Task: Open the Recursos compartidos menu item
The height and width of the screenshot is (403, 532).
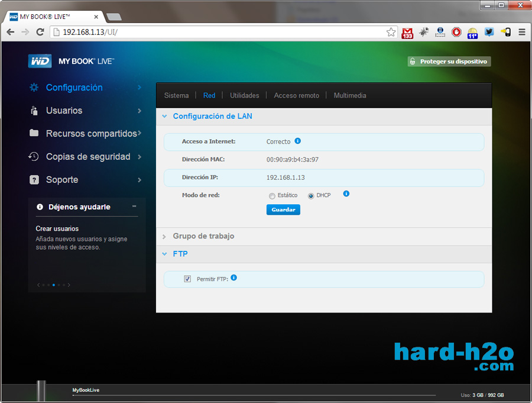Action: [x=92, y=134]
